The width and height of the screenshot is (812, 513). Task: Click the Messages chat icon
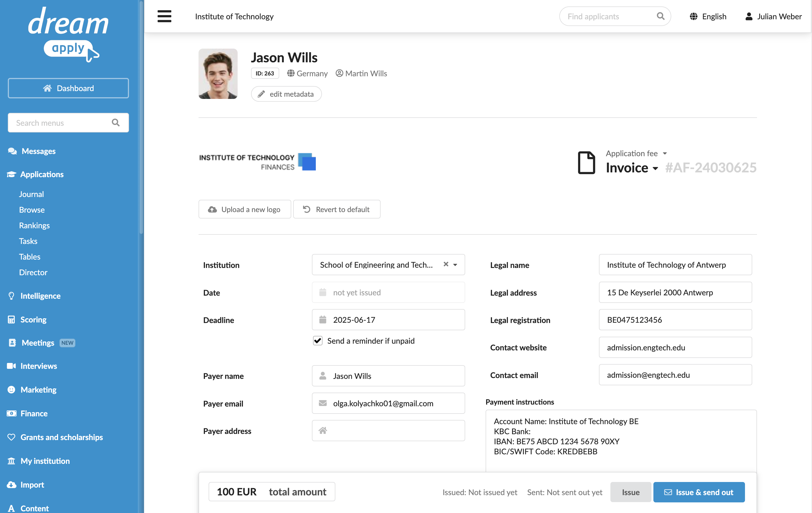(12, 151)
